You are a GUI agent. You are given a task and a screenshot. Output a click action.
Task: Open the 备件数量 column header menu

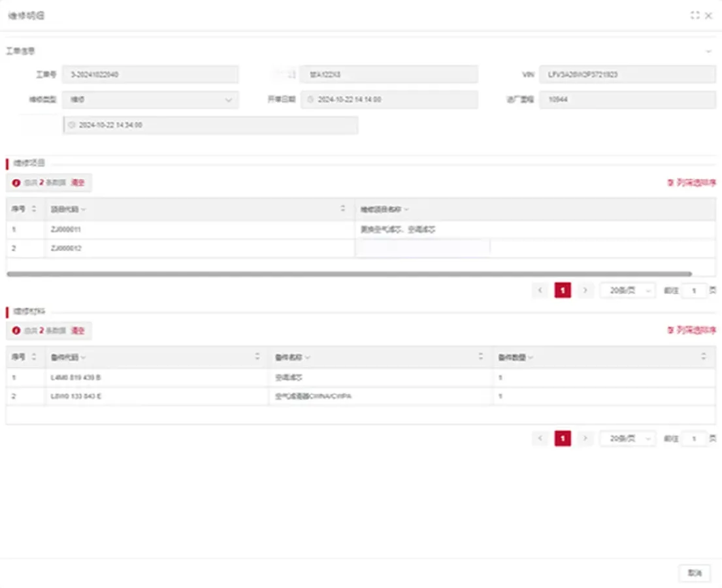point(531,357)
